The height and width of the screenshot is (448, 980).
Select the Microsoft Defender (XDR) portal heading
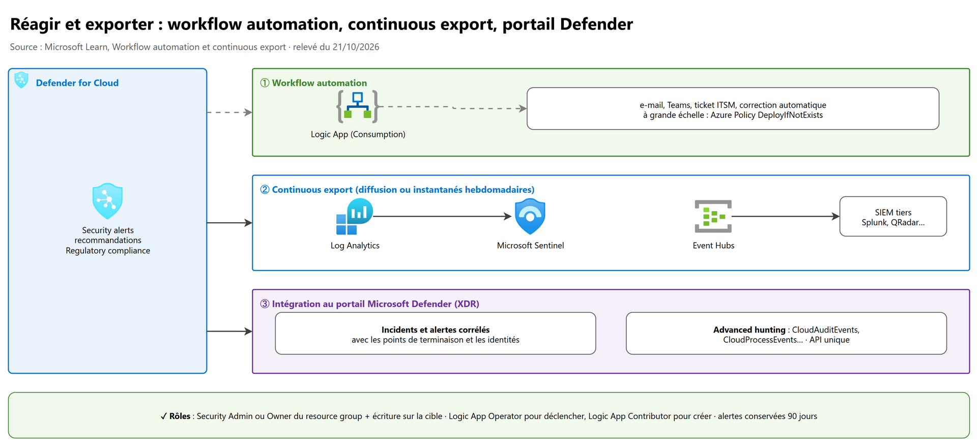[370, 304]
